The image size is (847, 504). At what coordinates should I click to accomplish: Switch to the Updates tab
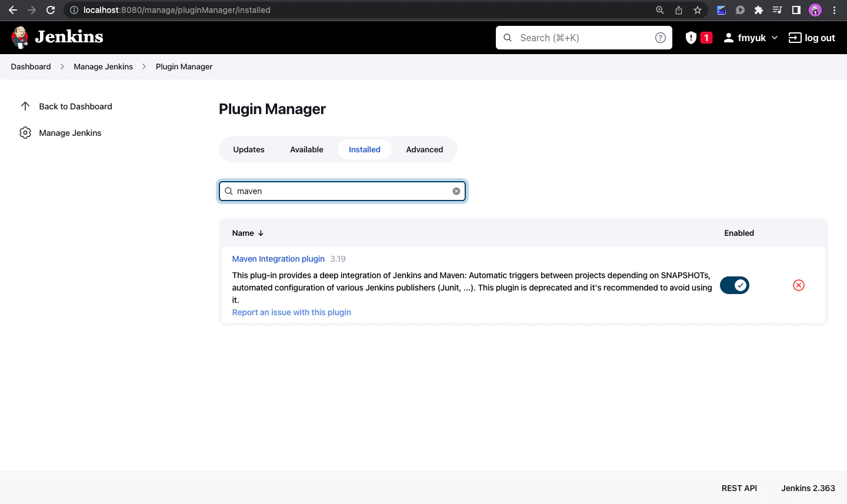point(249,149)
